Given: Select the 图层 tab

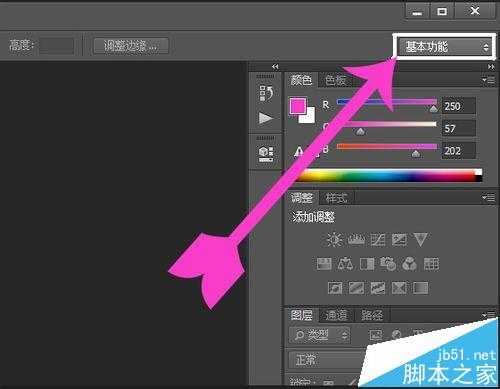Looking at the screenshot, I should tap(301, 315).
